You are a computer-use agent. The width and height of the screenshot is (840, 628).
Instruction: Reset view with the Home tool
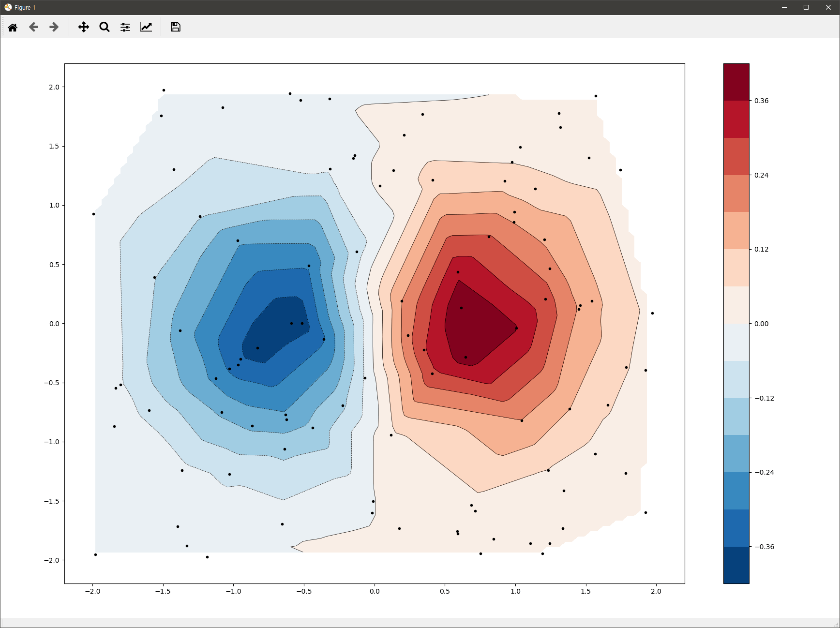(x=13, y=27)
